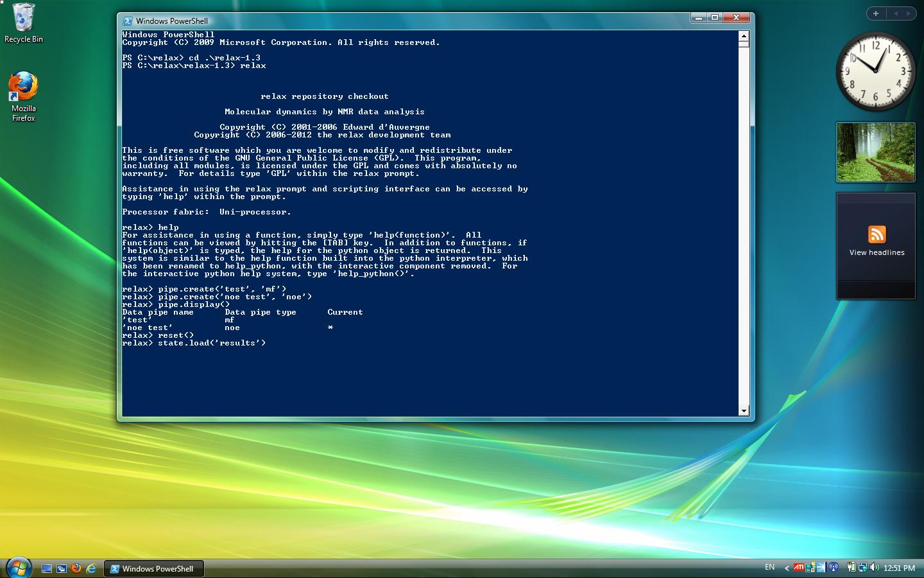Click Switch Between Windows in Quick Launch
The height and width of the screenshot is (578, 924).
pos(62,568)
